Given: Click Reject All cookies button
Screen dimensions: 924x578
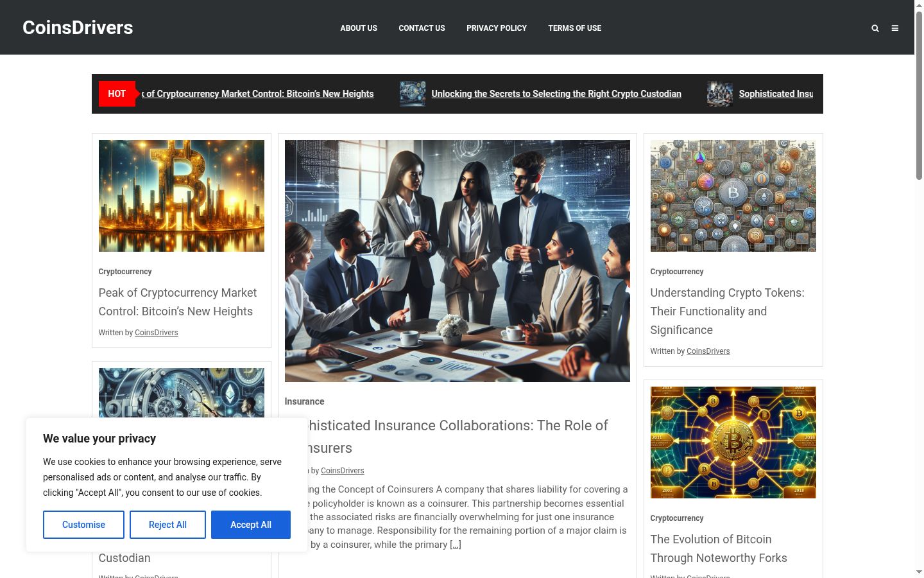Looking at the screenshot, I should tap(167, 525).
